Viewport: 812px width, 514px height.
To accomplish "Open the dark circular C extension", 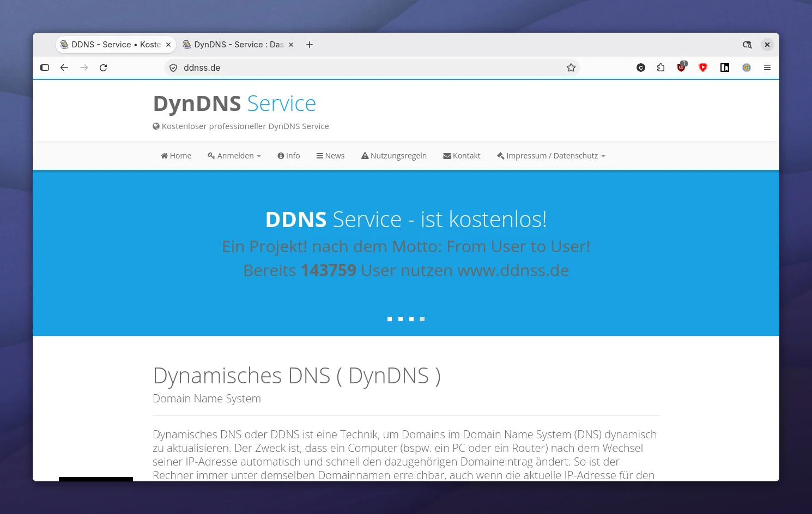I will point(641,68).
